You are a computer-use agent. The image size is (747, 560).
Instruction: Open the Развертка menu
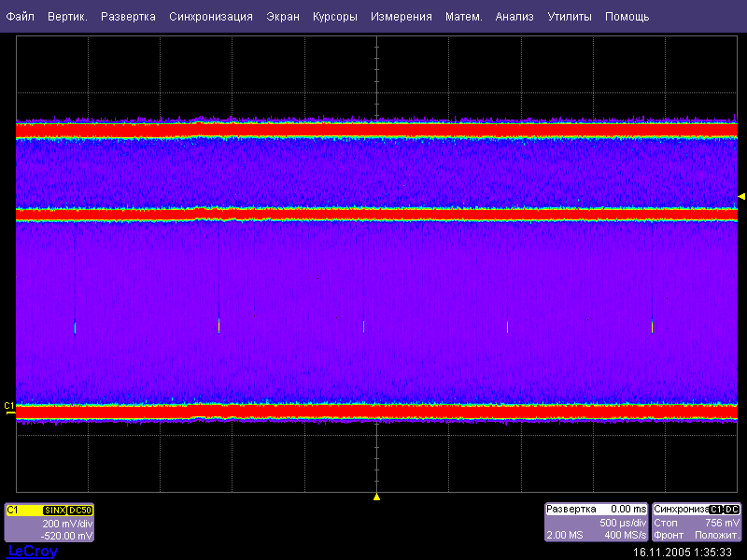(128, 17)
